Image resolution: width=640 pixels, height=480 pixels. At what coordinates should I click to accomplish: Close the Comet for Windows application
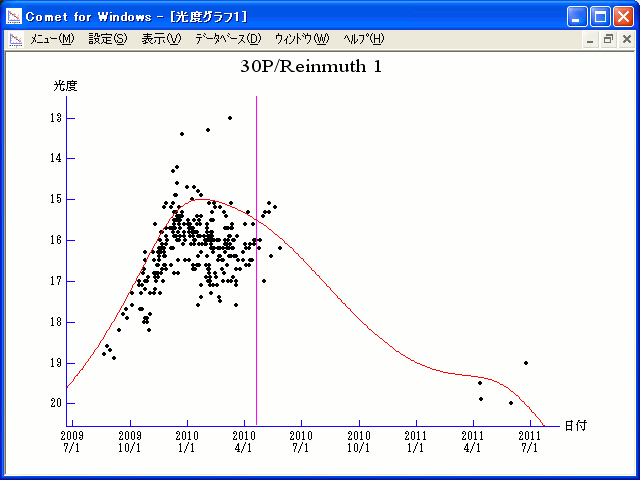[x=623, y=16]
